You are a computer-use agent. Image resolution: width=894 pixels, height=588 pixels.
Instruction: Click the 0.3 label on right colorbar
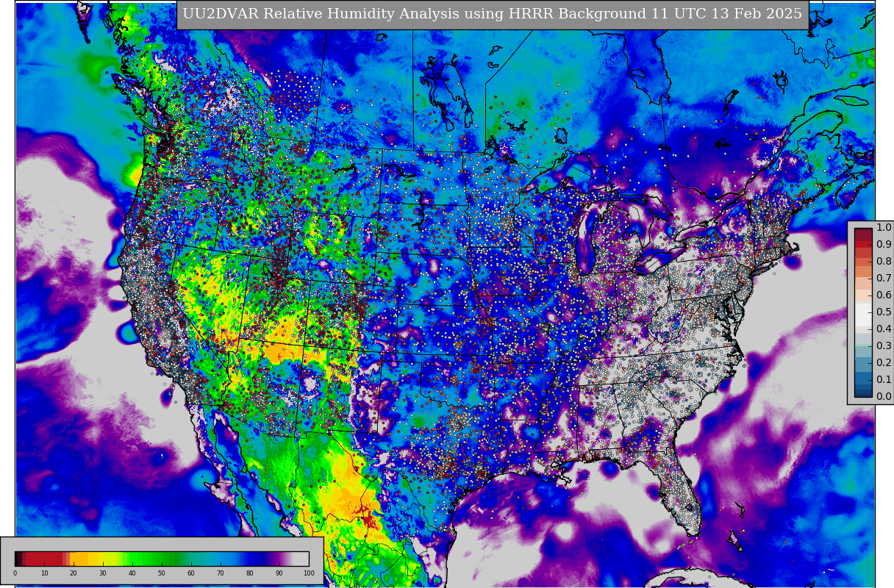[x=884, y=345]
